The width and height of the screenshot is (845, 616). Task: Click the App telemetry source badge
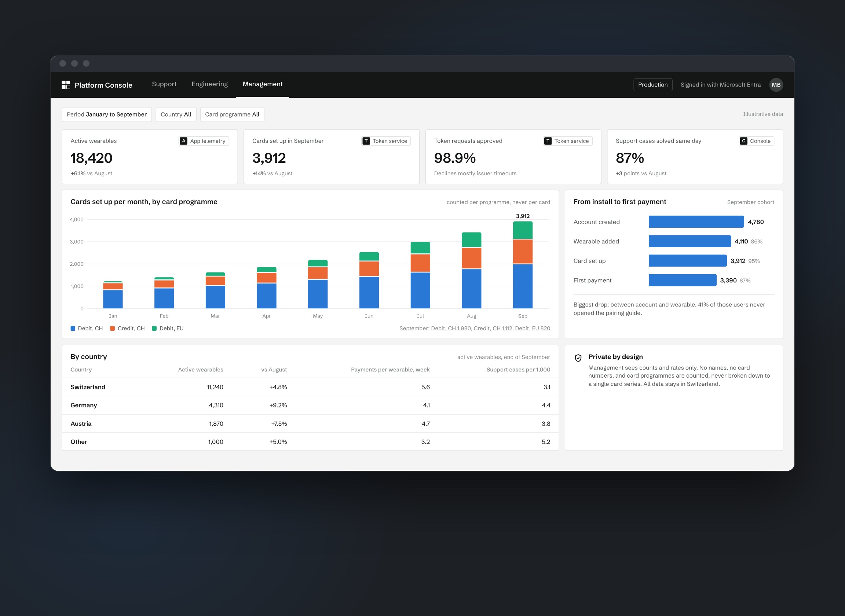tap(204, 141)
